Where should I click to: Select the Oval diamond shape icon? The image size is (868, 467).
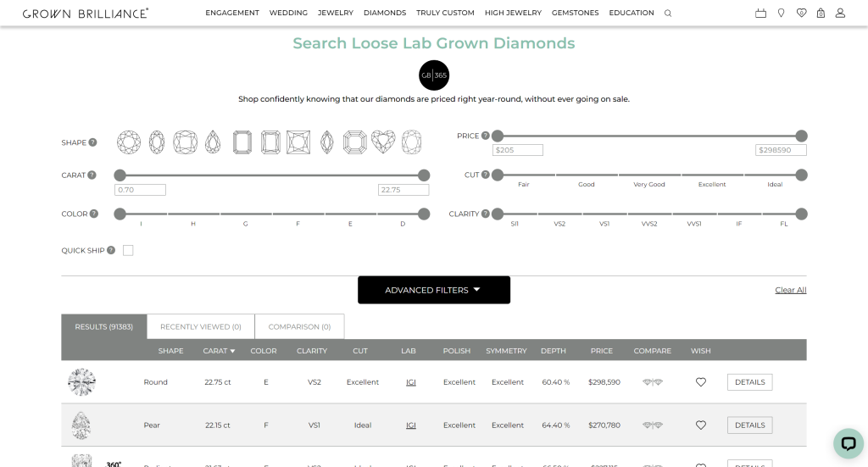coord(157,142)
